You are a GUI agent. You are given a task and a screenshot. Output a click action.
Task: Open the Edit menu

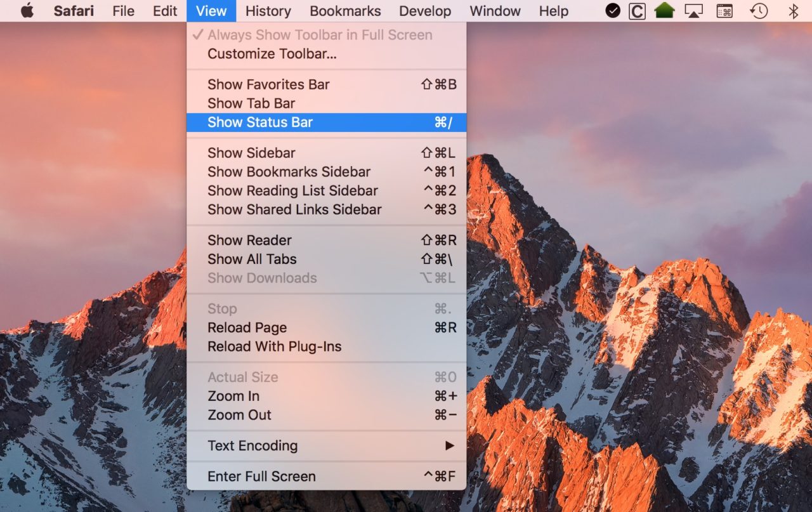click(x=165, y=11)
